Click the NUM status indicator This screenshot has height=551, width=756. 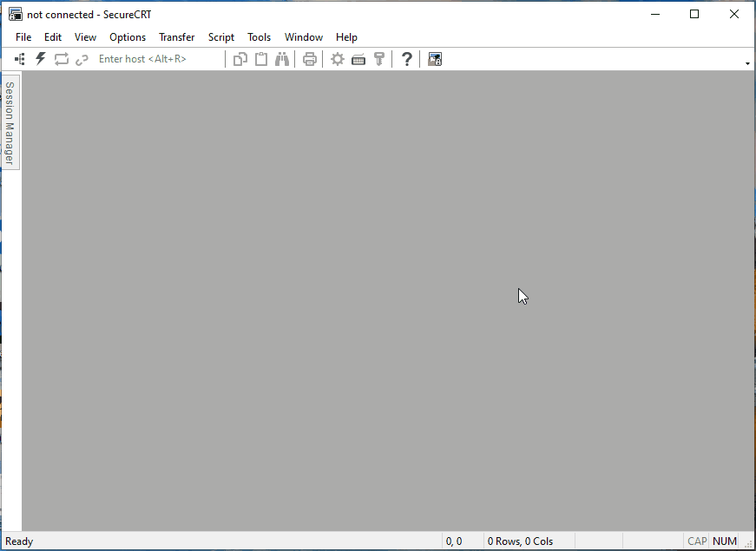tap(724, 541)
